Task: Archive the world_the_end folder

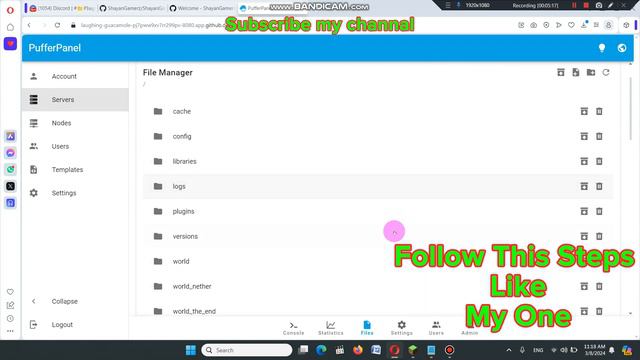Action: coord(584,311)
